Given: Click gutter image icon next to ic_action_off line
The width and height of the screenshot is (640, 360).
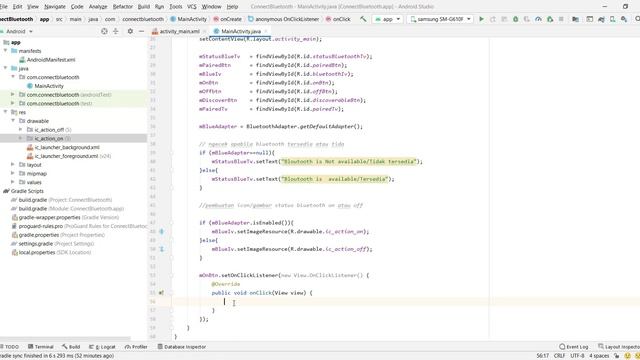Looking at the screenshot, I should coord(162,249).
